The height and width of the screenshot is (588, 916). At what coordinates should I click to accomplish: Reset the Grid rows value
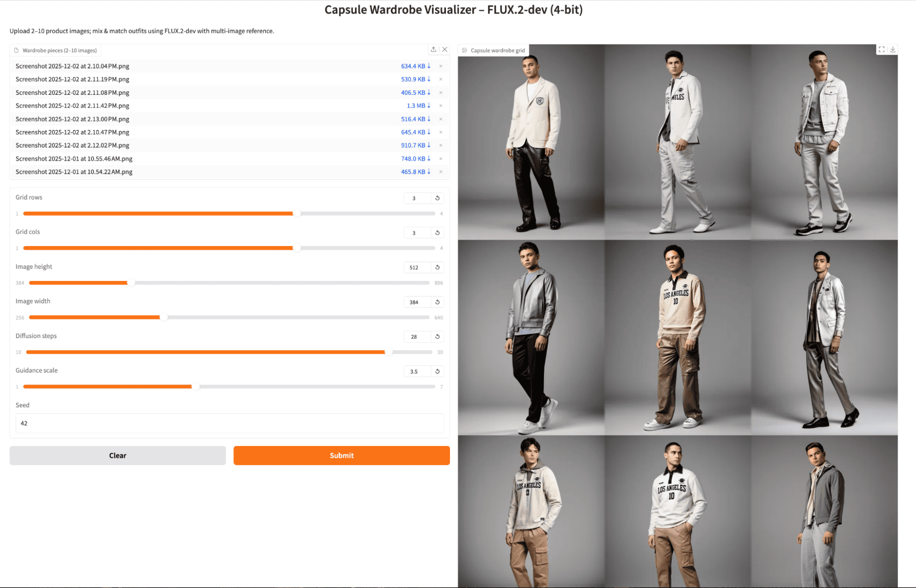[x=438, y=198]
